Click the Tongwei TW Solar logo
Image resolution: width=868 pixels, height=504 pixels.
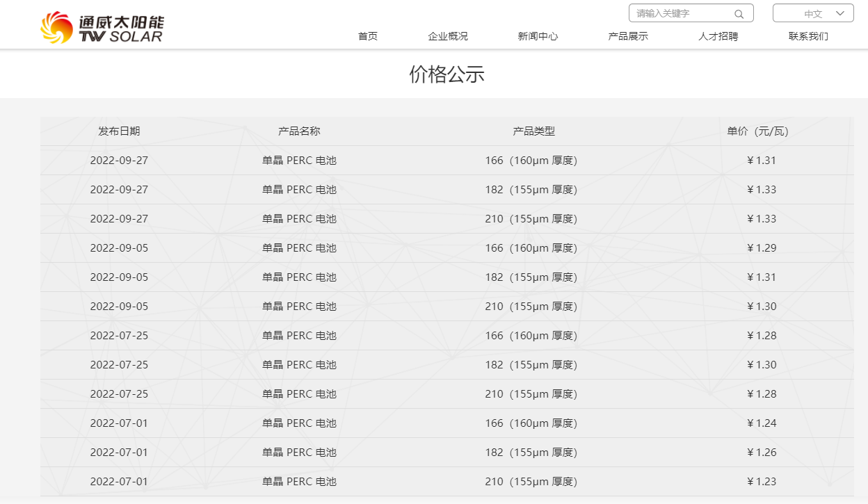tap(102, 28)
